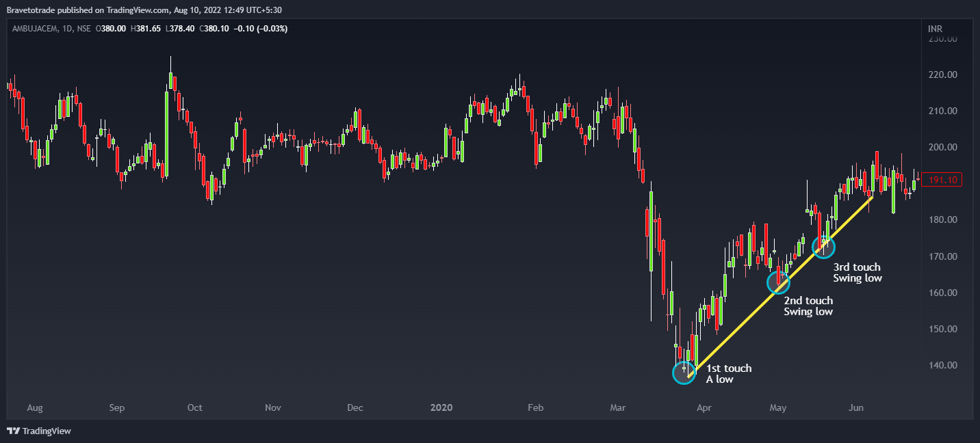Click the Jun label on the time axis
The image size is (980, 443).
click(855, 408)
